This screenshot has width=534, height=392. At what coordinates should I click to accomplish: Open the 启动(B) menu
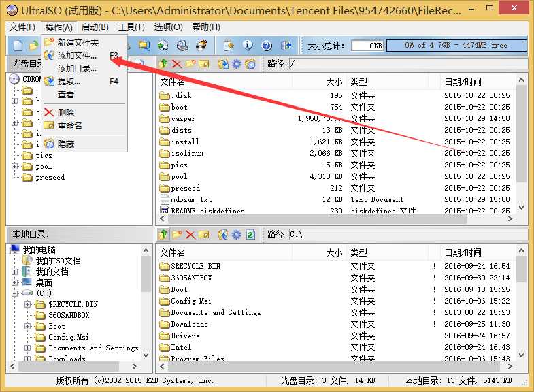tap(95, 27)
